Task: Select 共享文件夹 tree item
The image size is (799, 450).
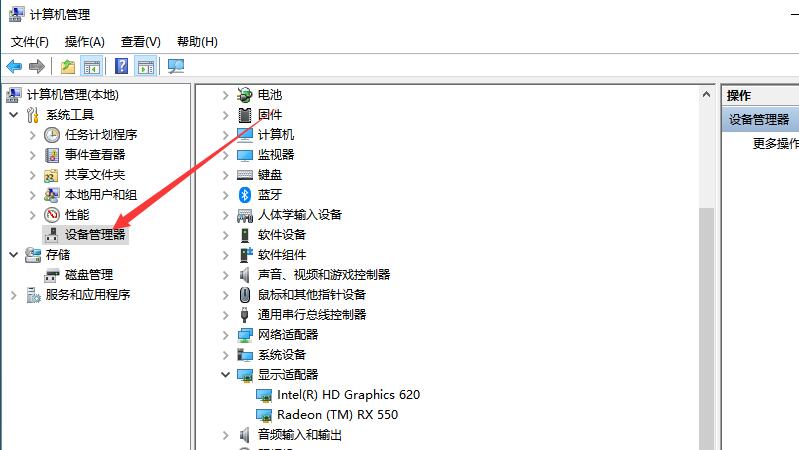Action: point(95,175)
